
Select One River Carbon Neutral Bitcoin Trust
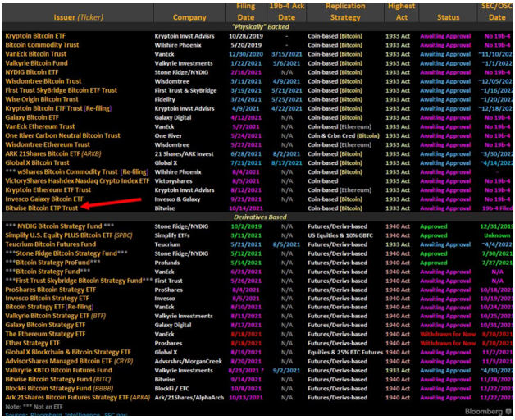point(62,135)
